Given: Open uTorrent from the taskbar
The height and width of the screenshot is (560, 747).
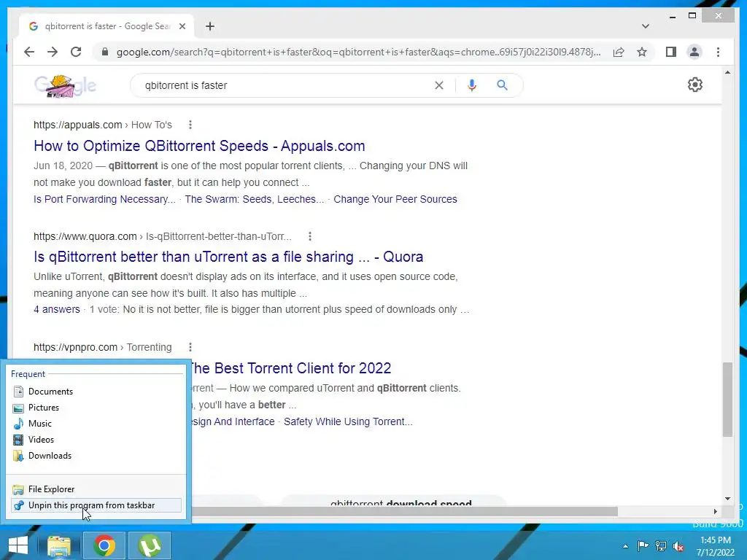Looking at the screenshot, I should 150,545.
